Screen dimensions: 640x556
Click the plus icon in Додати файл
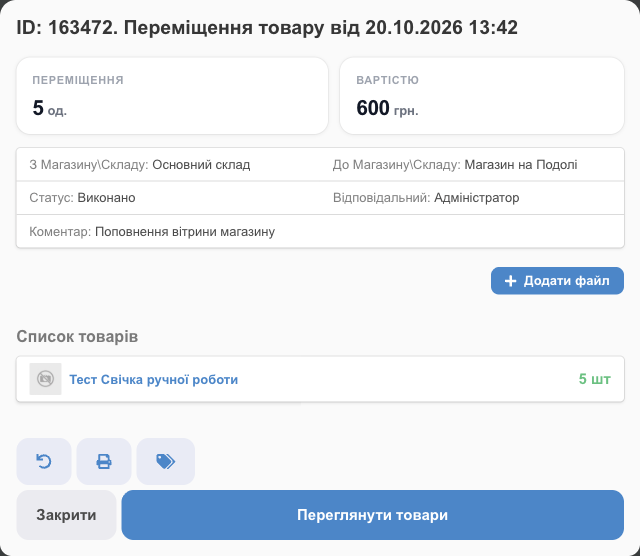pos(510,281)
